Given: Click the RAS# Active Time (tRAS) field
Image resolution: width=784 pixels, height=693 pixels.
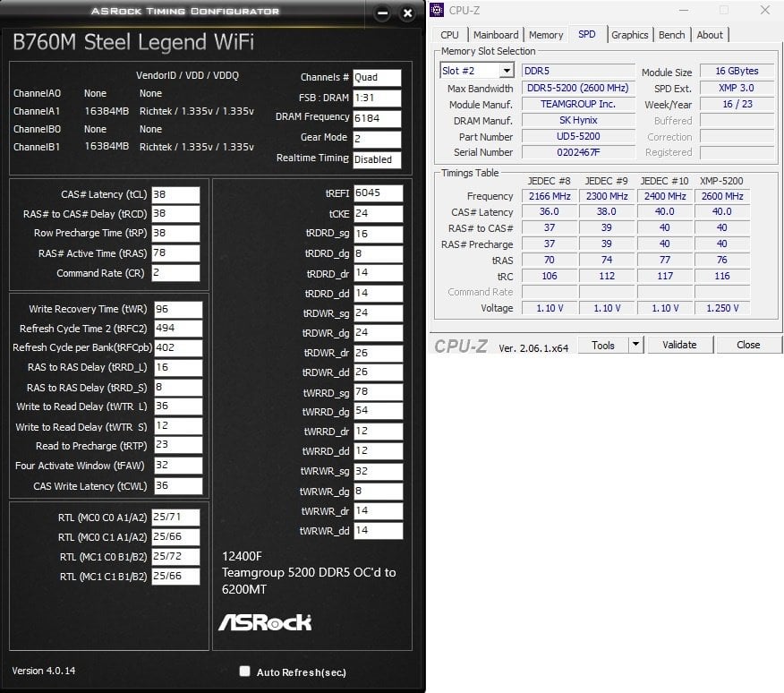Looking at the screenshot, I should [175, 252].
